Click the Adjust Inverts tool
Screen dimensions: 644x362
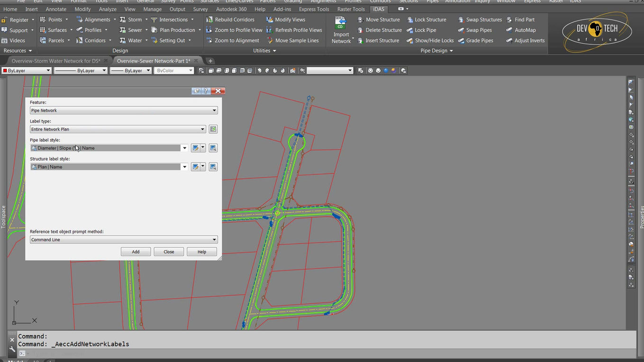525,40
